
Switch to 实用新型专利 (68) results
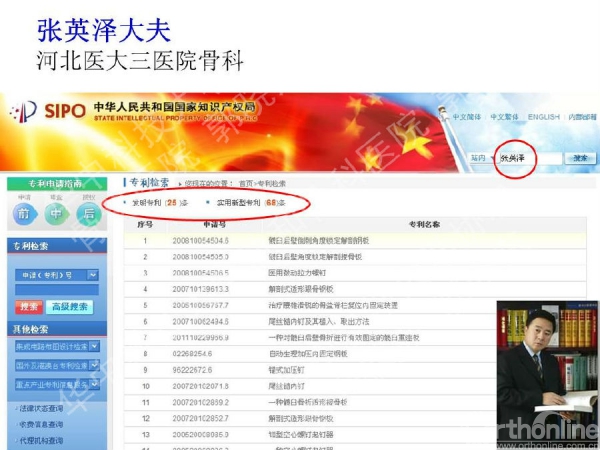pos(244,203)
